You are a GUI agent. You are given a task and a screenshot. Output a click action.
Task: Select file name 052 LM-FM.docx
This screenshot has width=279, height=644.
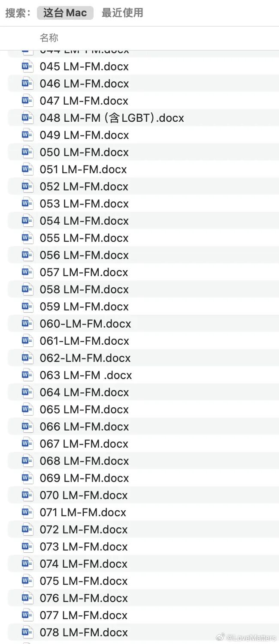[84, 187]
